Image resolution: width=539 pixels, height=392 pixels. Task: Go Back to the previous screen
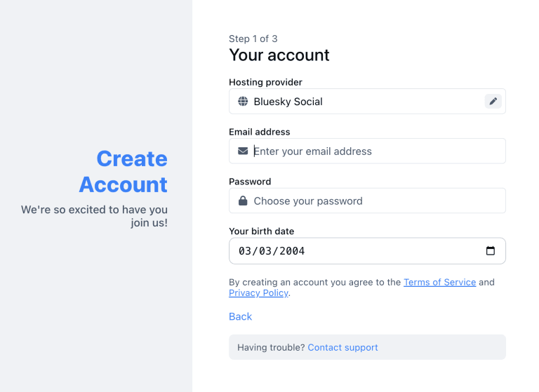pos(240,317)
